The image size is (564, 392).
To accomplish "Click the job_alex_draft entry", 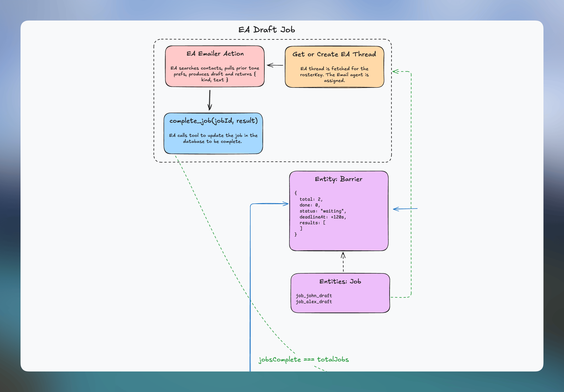I will [x=314, y=302].
